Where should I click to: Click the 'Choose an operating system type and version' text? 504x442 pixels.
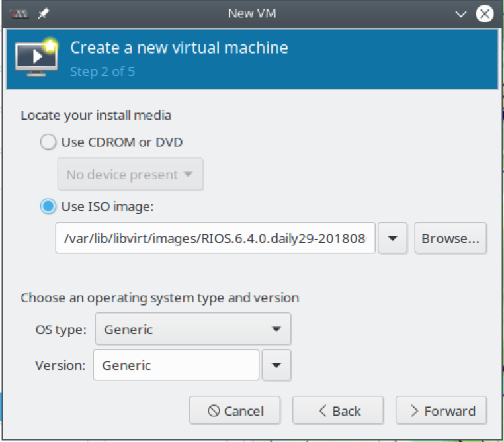coord(160,298)
